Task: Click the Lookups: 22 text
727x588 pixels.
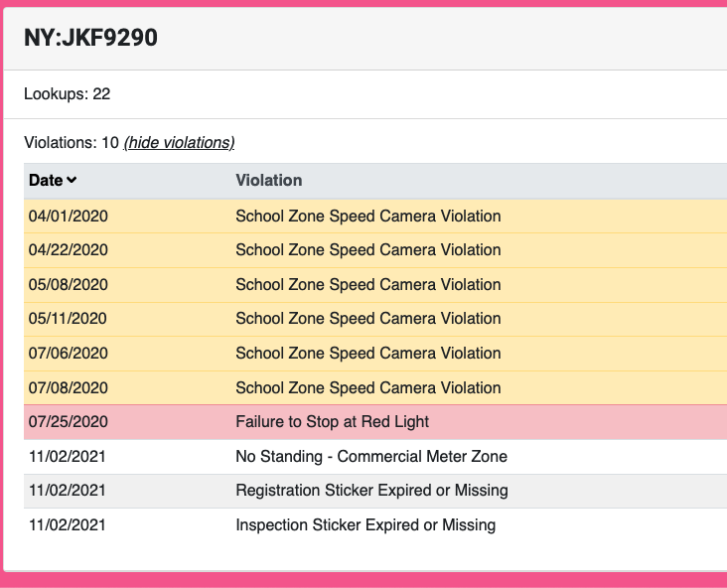Action: (x=68, y=94)
